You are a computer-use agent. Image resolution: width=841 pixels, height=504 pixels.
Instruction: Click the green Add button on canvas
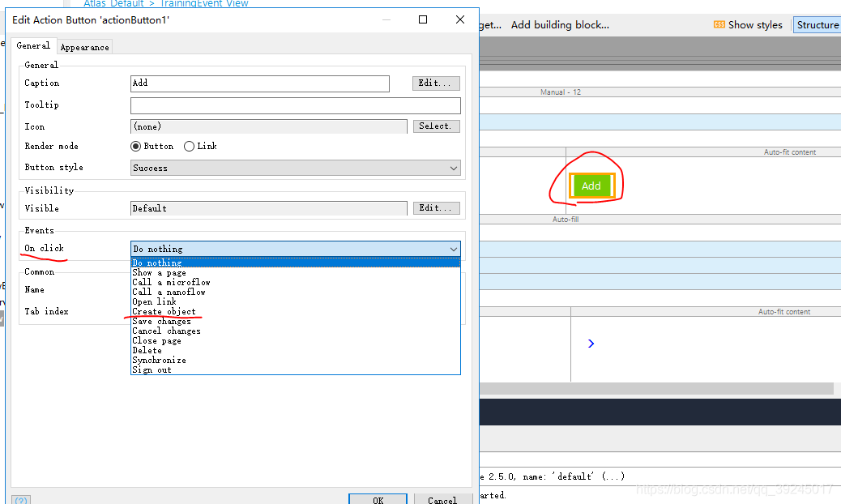pos(591,186)
